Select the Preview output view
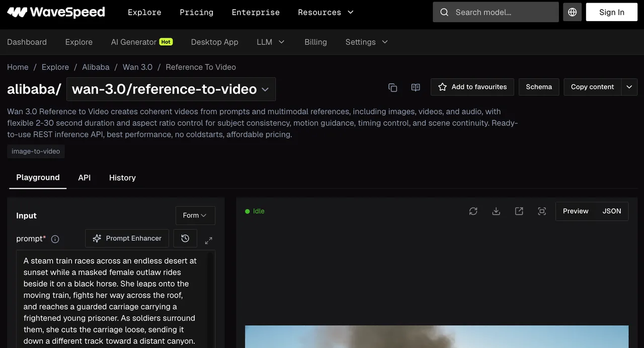 pos(576,211)
